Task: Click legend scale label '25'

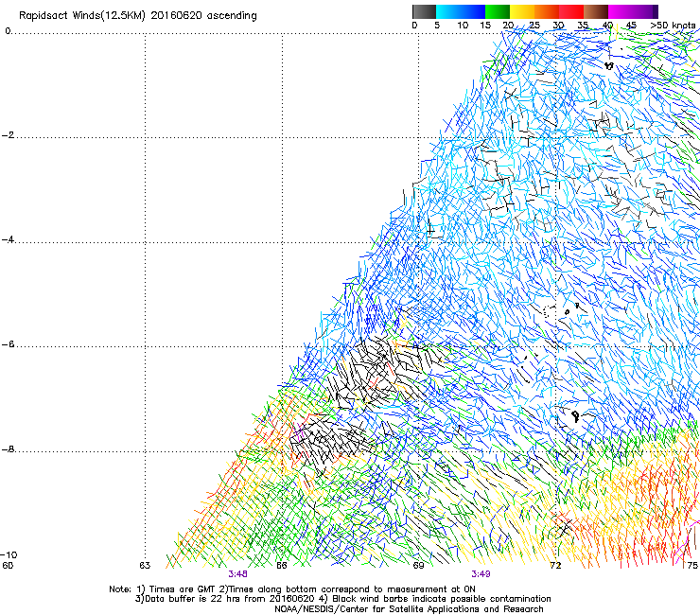Action: point(534,26)
